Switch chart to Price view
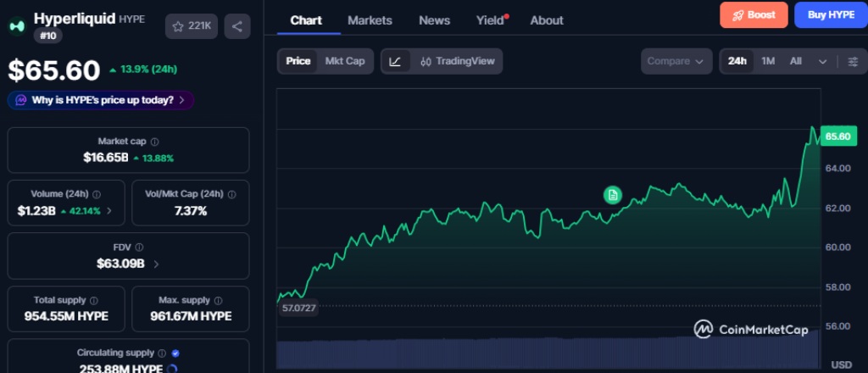Viewport: 868px width, 373px height. click(298, 61)
